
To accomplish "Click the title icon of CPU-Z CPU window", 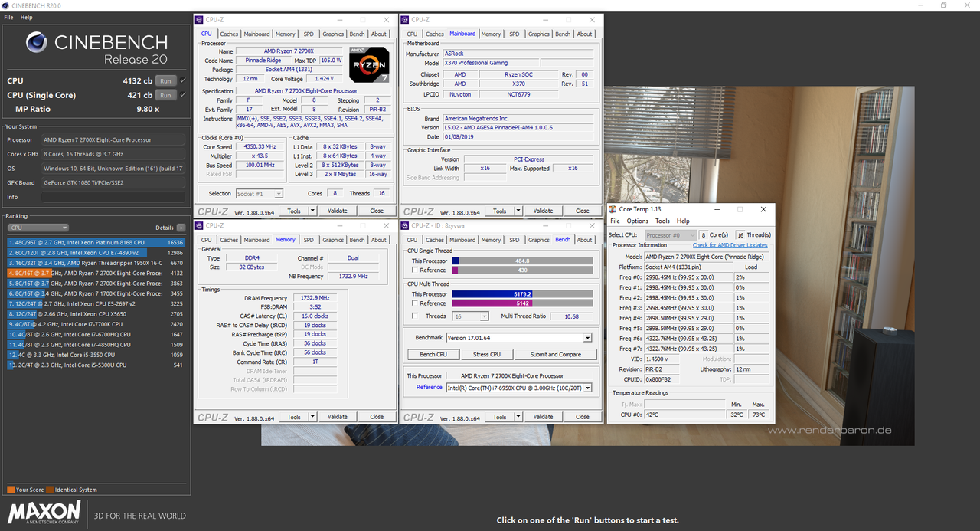I will click(199, 19).
